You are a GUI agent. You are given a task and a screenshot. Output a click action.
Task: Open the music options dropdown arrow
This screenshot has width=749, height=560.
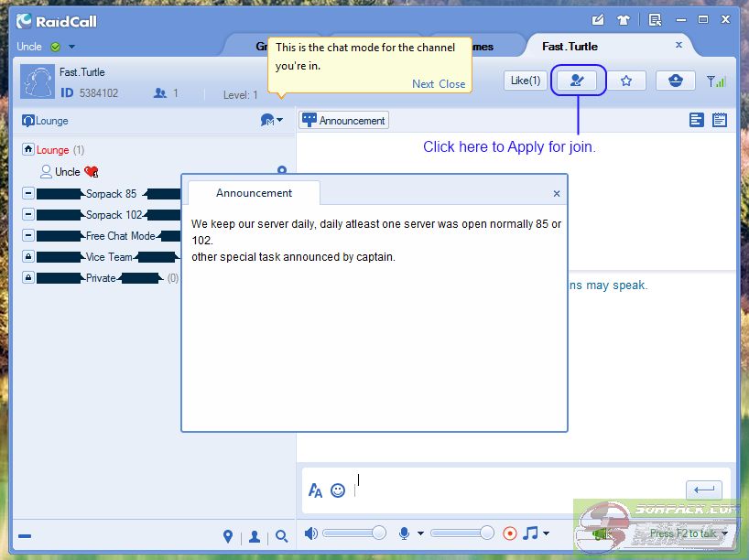[x=546, y=533]
